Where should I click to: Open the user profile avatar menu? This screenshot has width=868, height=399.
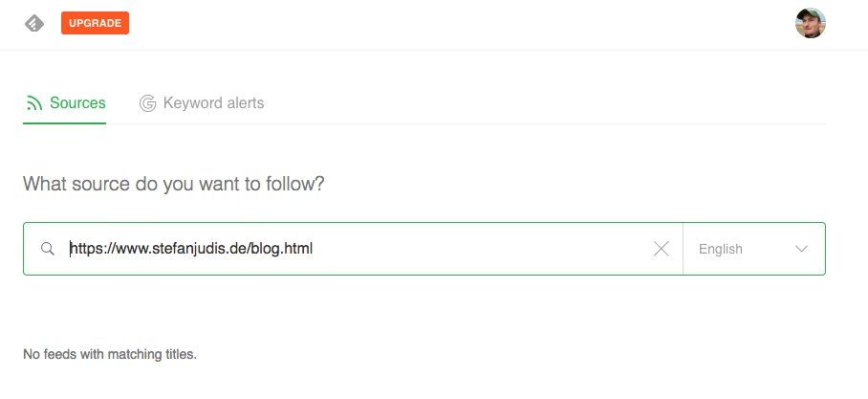tap(810, 23)
